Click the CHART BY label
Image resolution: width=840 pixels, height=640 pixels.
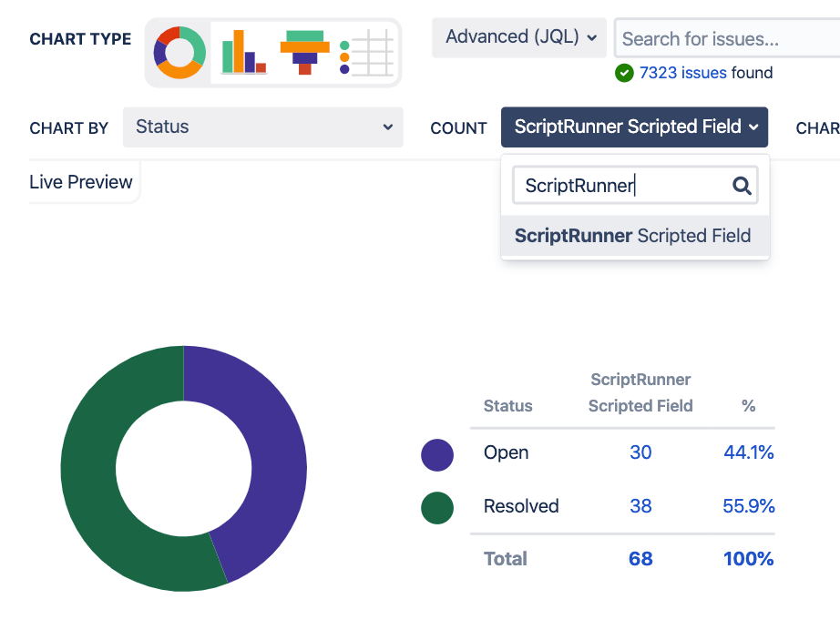click(68, 128)
